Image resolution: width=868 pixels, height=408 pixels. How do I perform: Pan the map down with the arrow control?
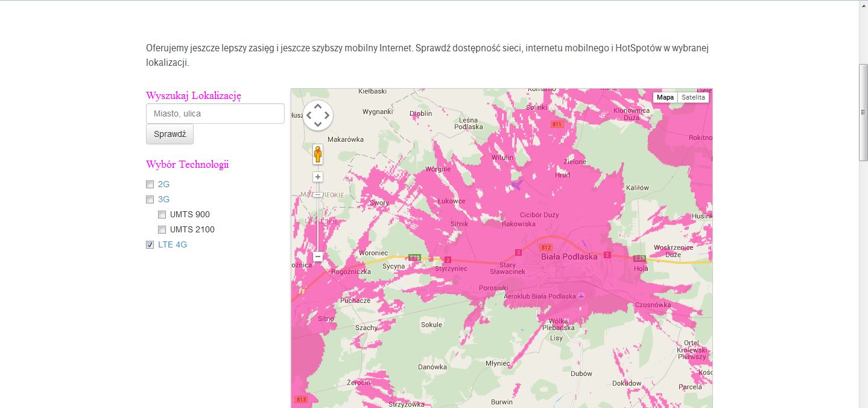tap(318, 124)
